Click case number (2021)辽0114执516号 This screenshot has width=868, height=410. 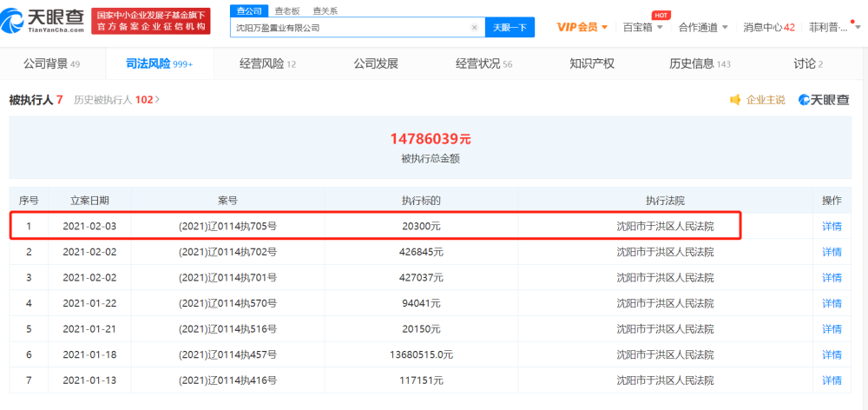coord(227,329)
